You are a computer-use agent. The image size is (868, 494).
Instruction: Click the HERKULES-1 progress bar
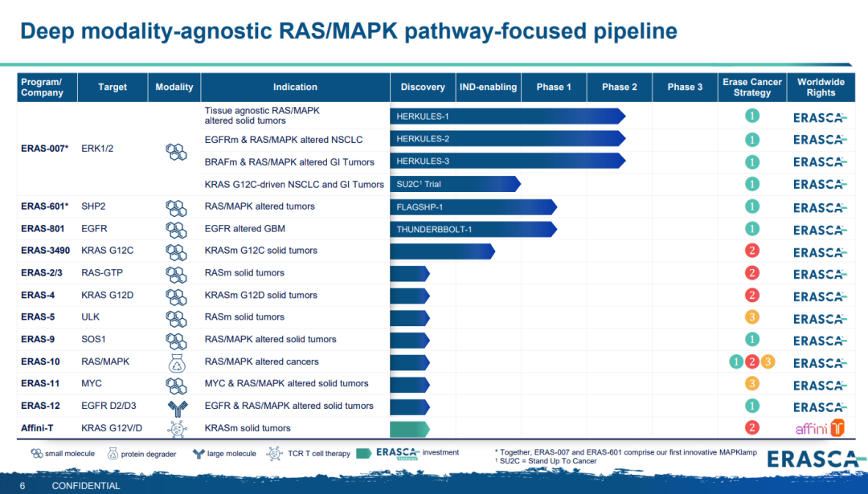point(506,116)
